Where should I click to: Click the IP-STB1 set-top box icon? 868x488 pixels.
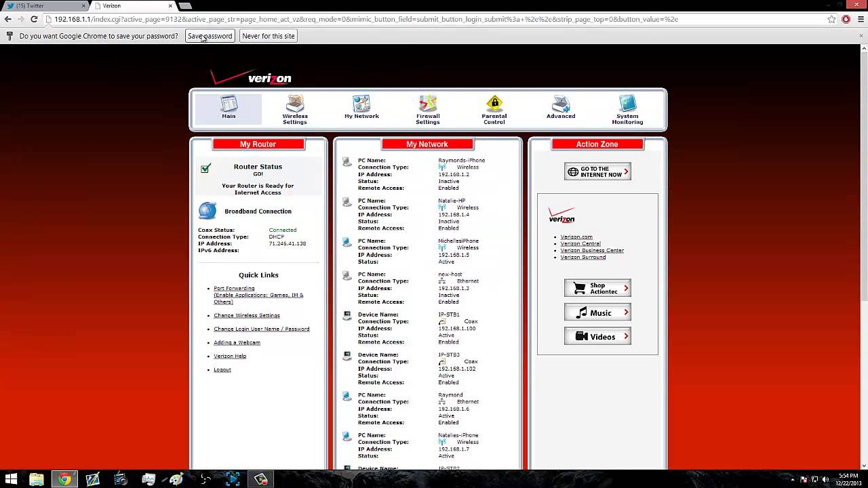347,316
